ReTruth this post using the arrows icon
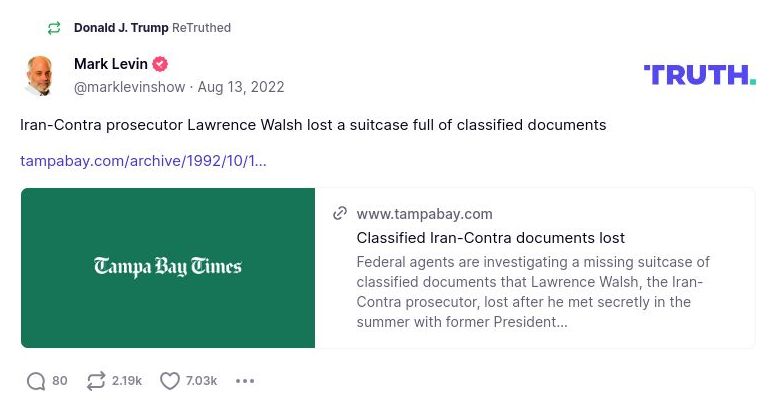 [x=96, y=381]
